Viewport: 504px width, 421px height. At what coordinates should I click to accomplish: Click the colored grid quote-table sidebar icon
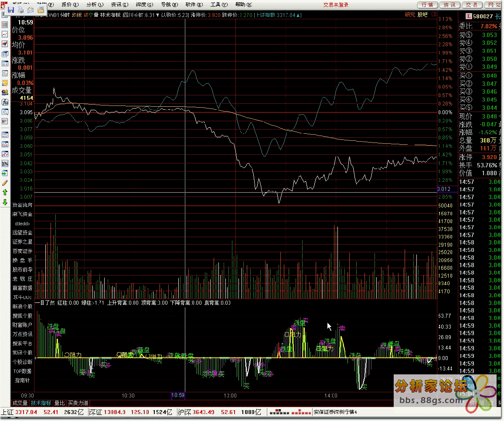point(5,25)
